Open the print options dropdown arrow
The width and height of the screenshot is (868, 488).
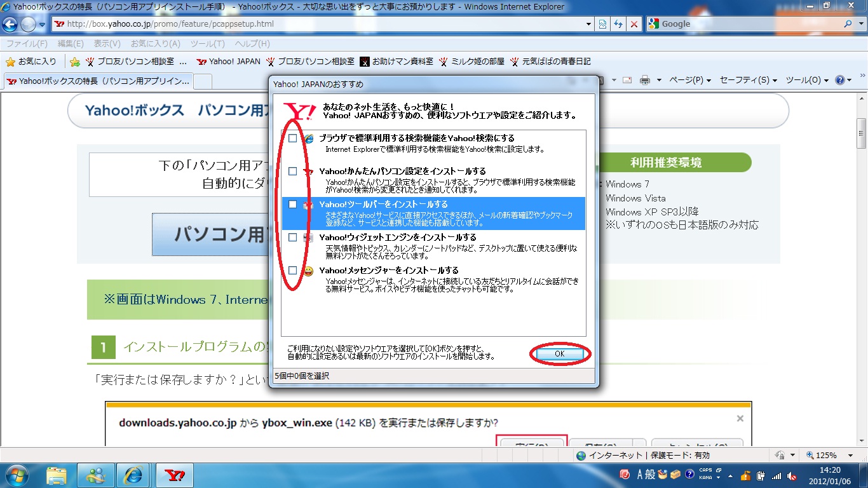click(x=659, y=81)
